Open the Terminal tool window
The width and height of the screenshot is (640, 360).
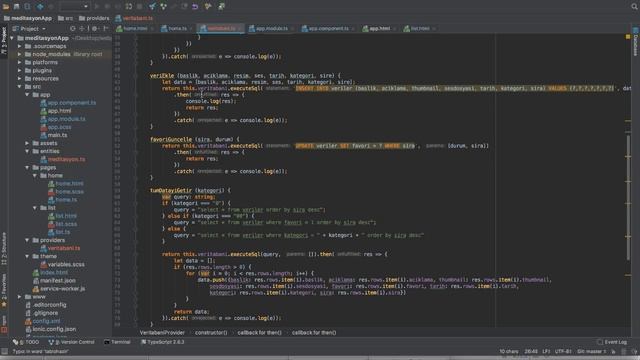(117, 342)
